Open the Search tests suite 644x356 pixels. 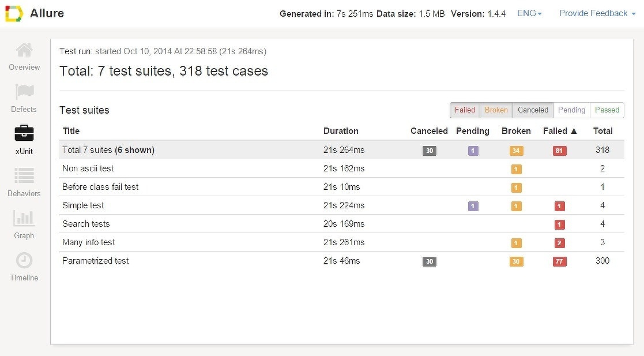pos(86,224)
